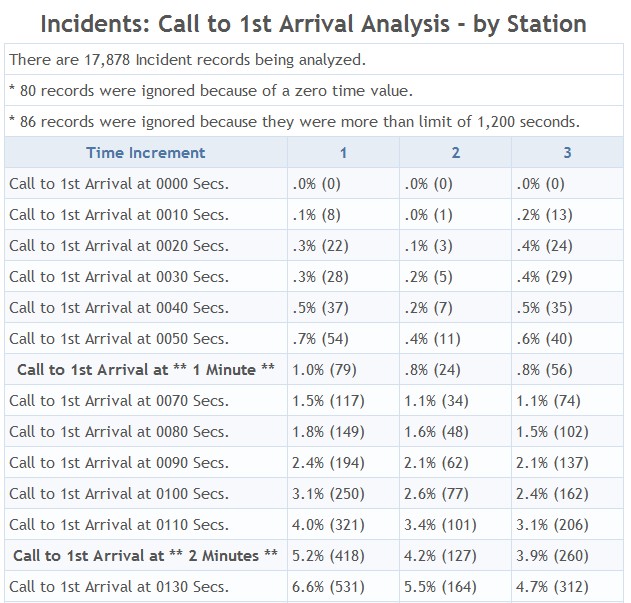Click station 2 value 4.2% (127)
Viewport: 631px width, 603px height.
tap(440, 556)
